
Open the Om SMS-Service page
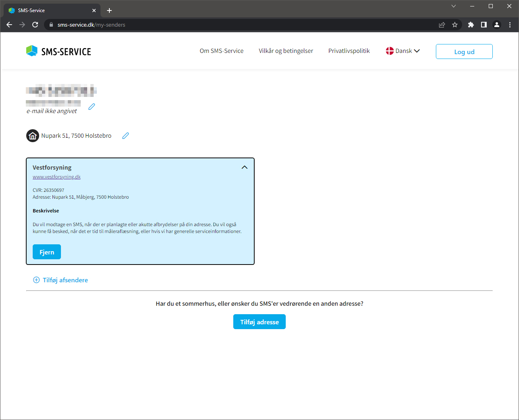222,51
